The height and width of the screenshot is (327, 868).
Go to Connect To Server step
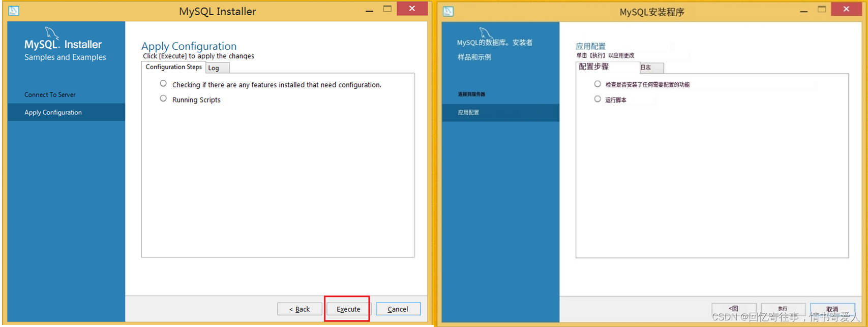click(50, 94)
